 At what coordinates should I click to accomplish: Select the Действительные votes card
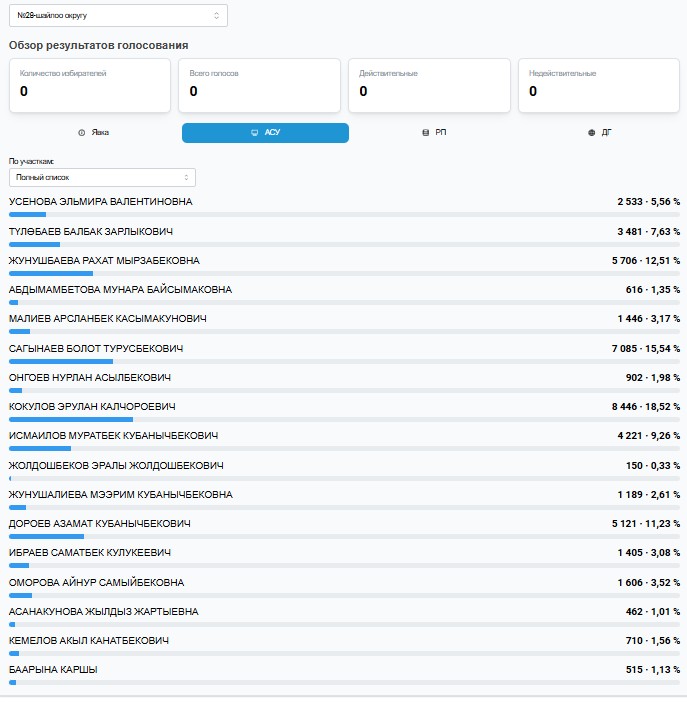point(430,85)
